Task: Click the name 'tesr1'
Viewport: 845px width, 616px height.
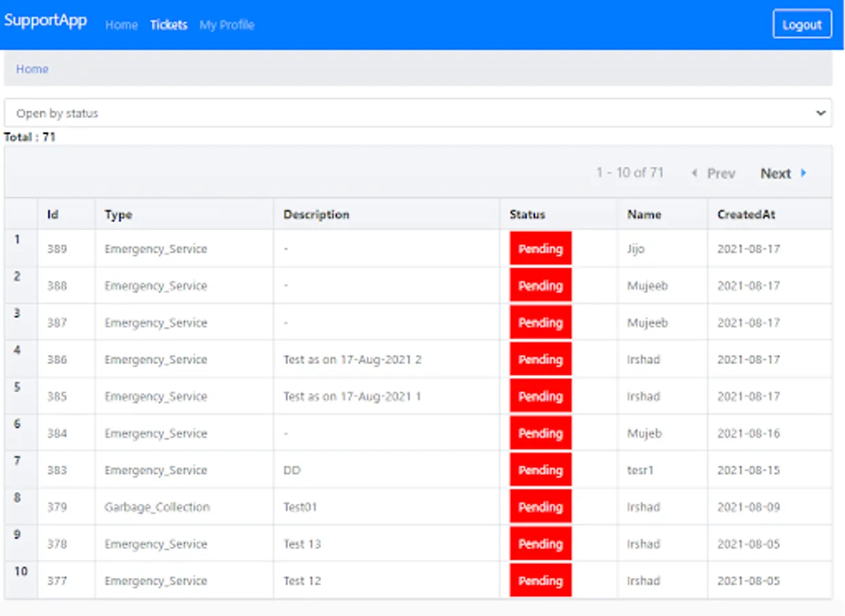Action: [x=640, y=471]
